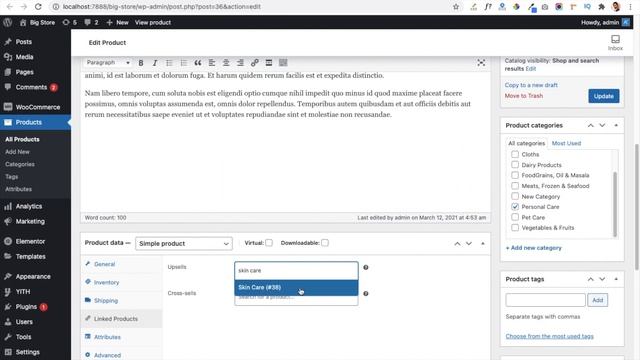
Task: Move Product tags panel up
Action: (x=591, y=279)
